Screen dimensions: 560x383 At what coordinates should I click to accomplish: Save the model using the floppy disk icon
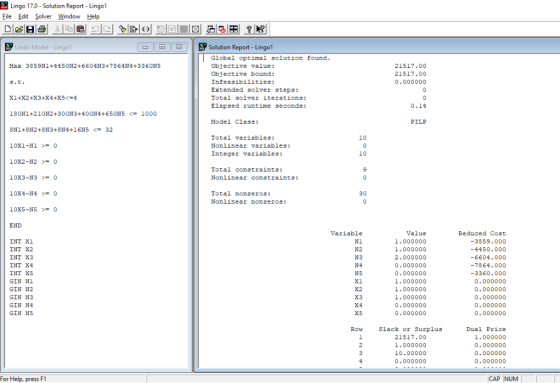click(x=30, y=29)
